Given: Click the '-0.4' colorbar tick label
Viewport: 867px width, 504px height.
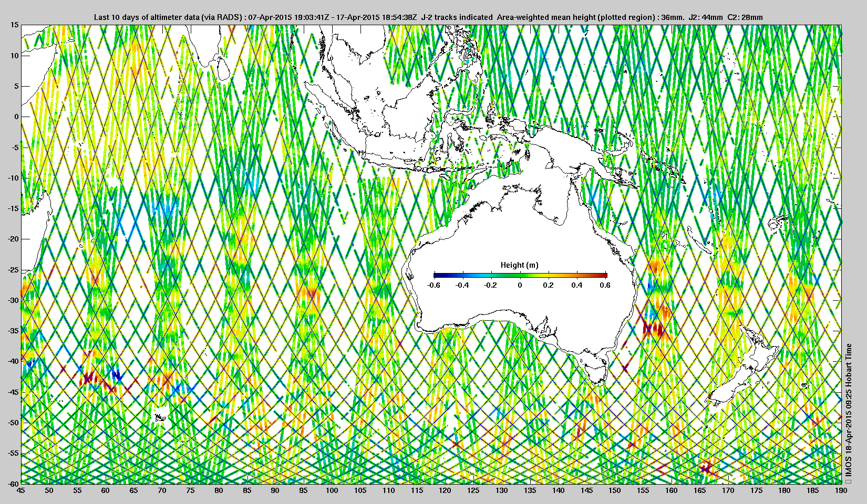Looking at the screenshot, I should pos(462,285).
